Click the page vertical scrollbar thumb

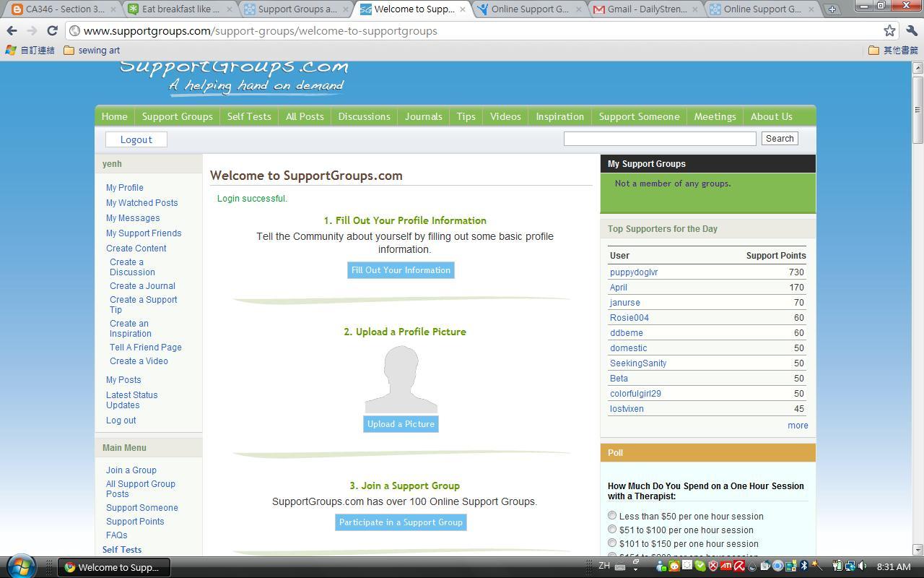tap(918, 110)
